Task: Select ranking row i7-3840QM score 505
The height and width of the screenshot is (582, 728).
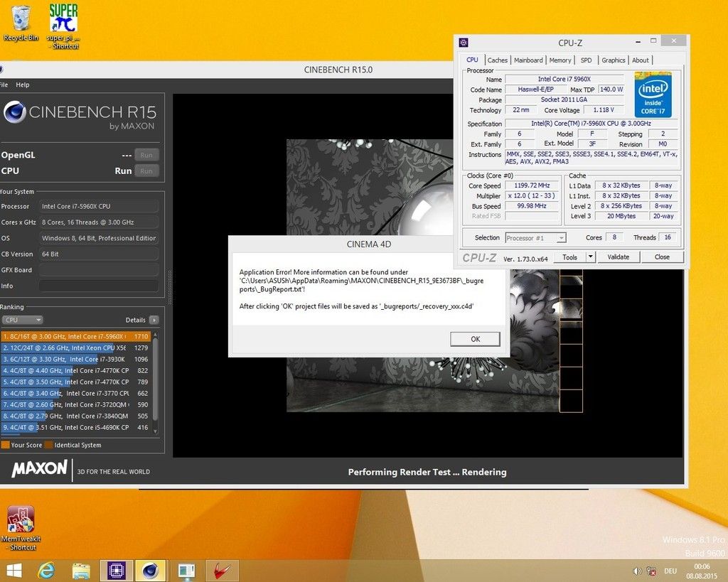Action: (x=75, y=416)
